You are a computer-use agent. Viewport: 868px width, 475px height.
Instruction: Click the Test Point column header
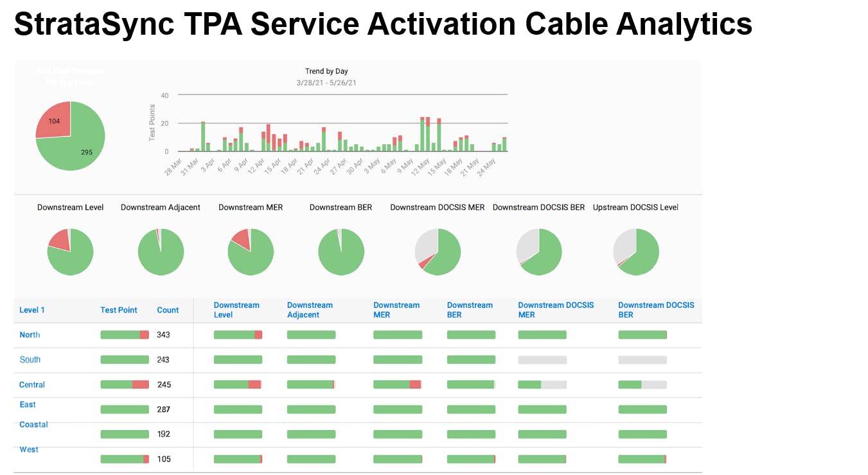point(118,310)
